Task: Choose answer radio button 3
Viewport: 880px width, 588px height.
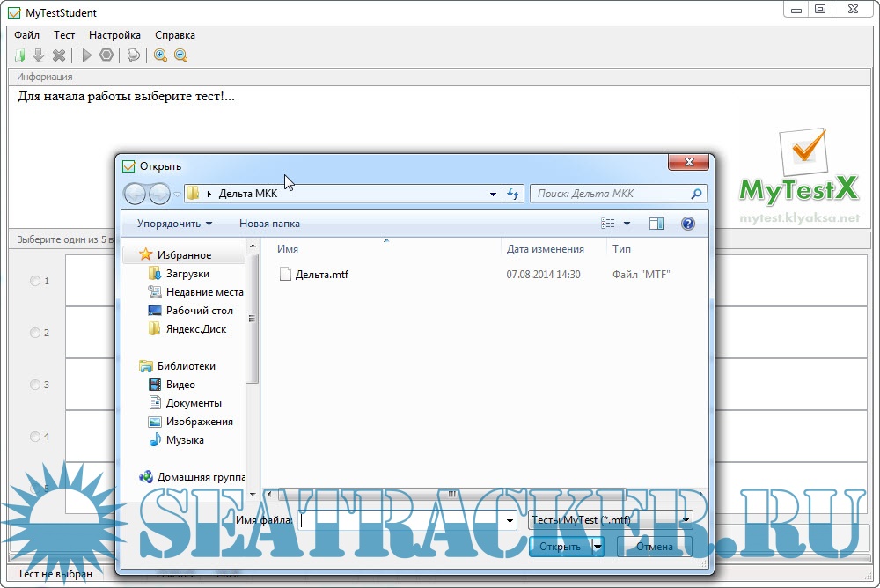Action: coord(35,385)
